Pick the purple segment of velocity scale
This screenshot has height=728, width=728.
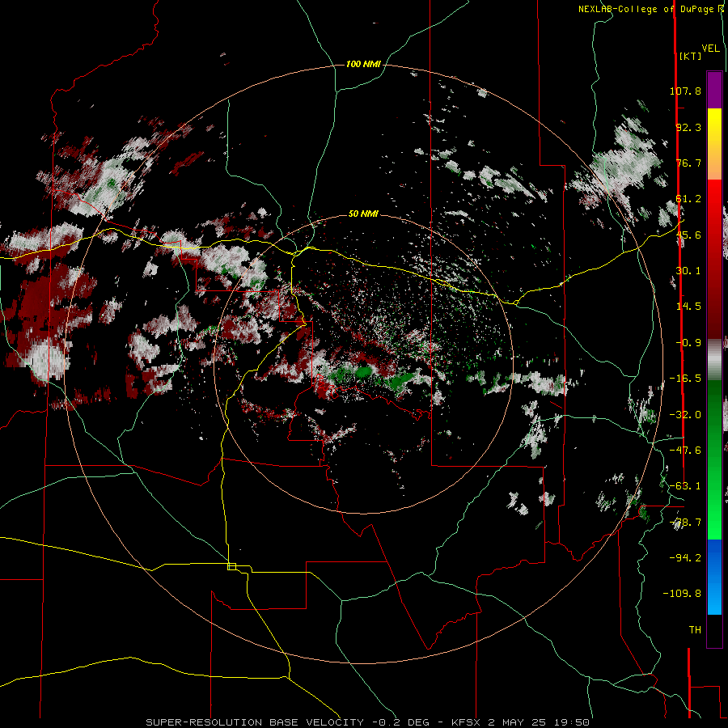(x=714, y=90)
